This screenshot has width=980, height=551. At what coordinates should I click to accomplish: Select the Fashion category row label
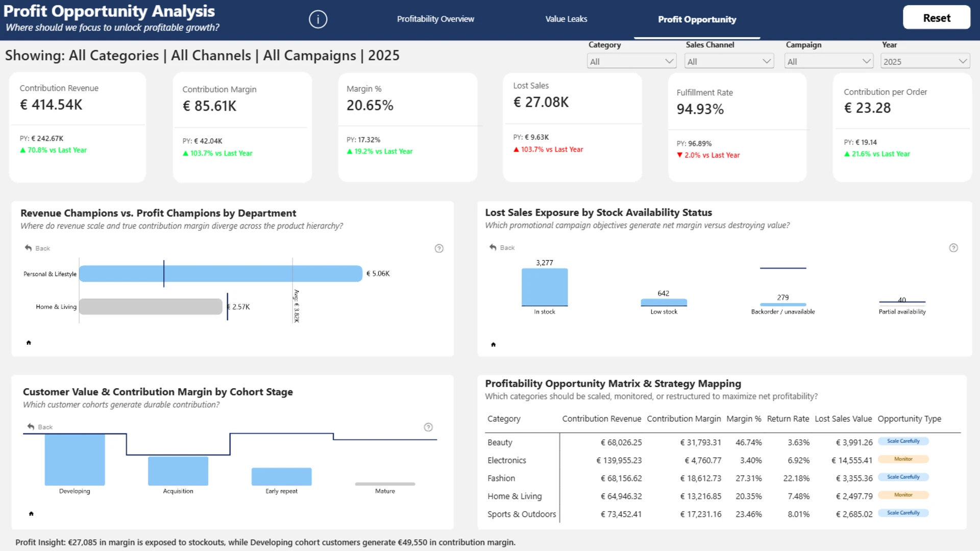click(501, 478)
